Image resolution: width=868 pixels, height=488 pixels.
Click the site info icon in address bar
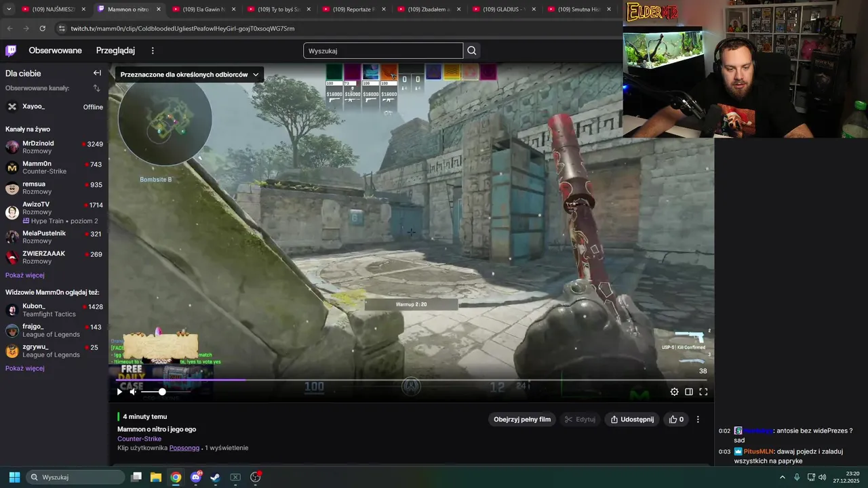click(x=62, y=28)
